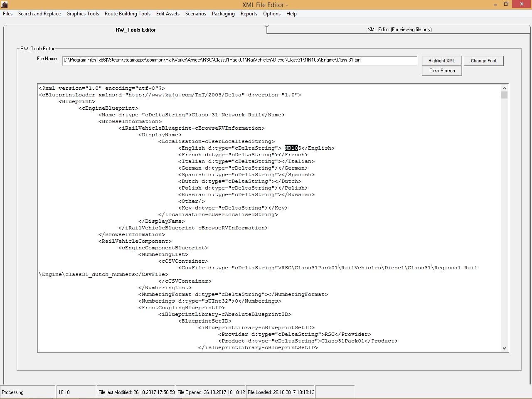The height and width of the screenshot is (399, 532).
Task: Click the File Name input field
Action: pos(240,60)
